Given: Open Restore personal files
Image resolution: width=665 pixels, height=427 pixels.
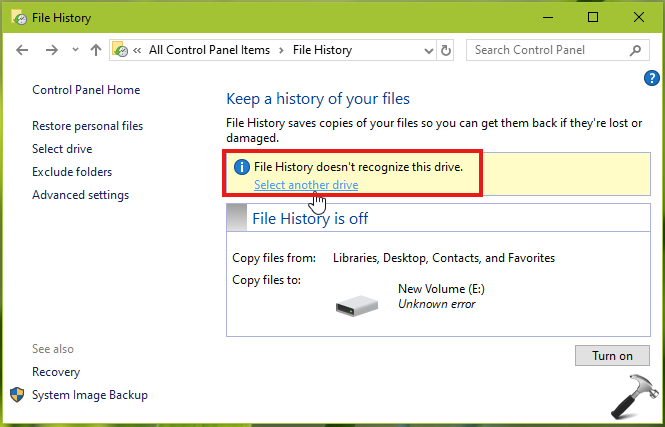Looking at the screenshot, I should 87,126.
